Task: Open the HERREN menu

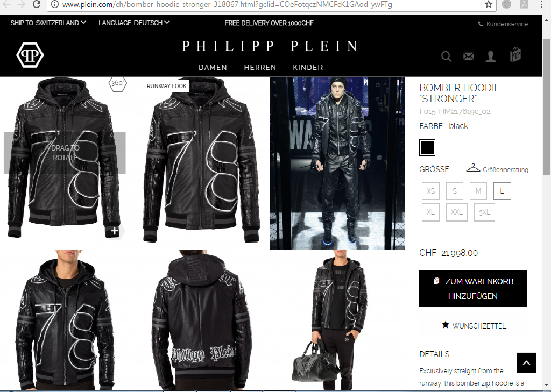Action: coord(260,67)
